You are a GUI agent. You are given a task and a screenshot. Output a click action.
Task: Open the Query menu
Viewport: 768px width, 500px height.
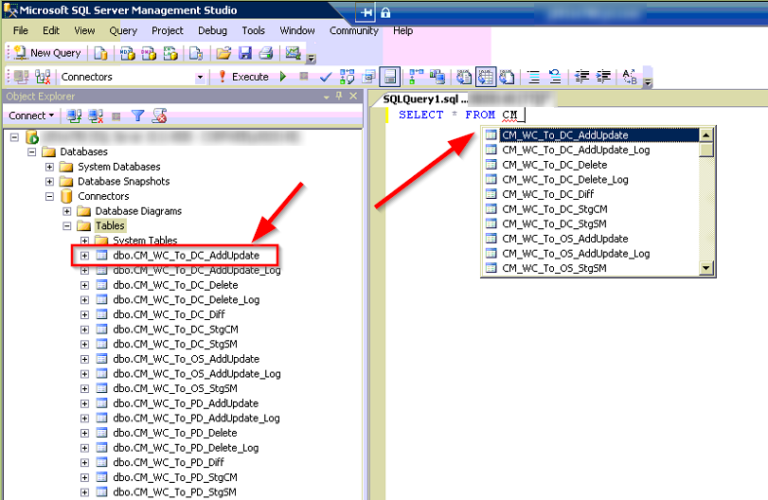pos(123,31)
